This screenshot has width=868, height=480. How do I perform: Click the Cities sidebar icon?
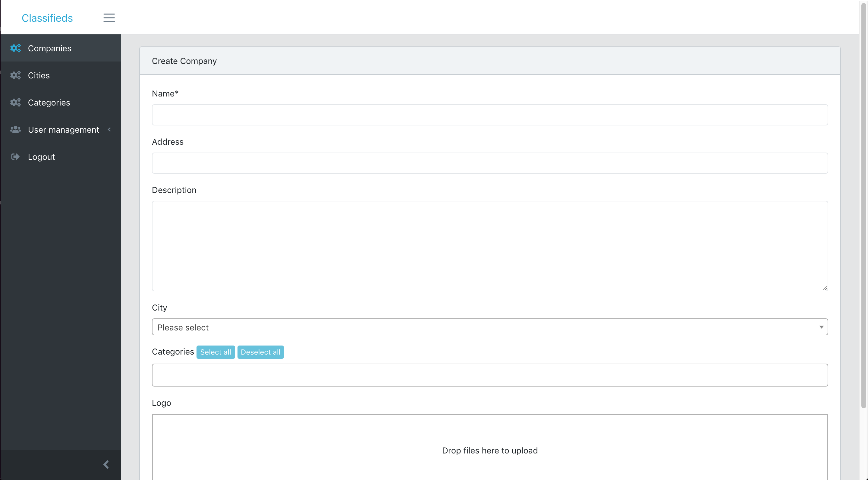click(x=15, y=75)
